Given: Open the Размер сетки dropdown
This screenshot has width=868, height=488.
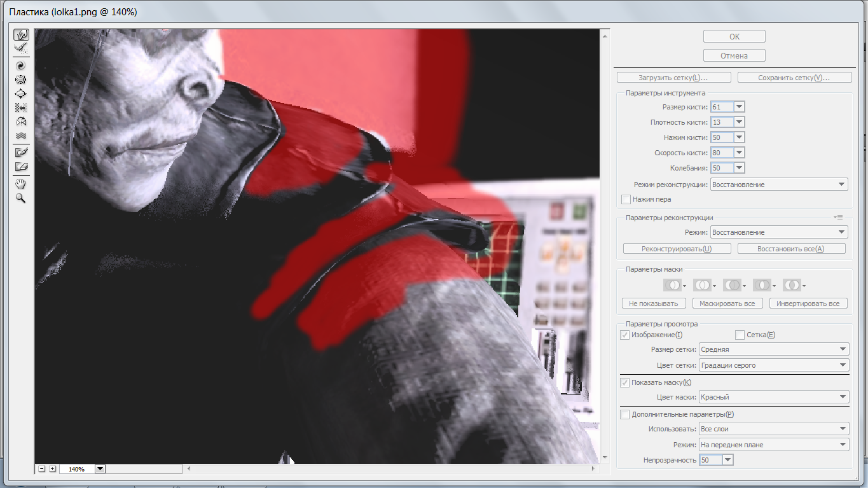Looking at the screenshot, I should pos(774,349).
